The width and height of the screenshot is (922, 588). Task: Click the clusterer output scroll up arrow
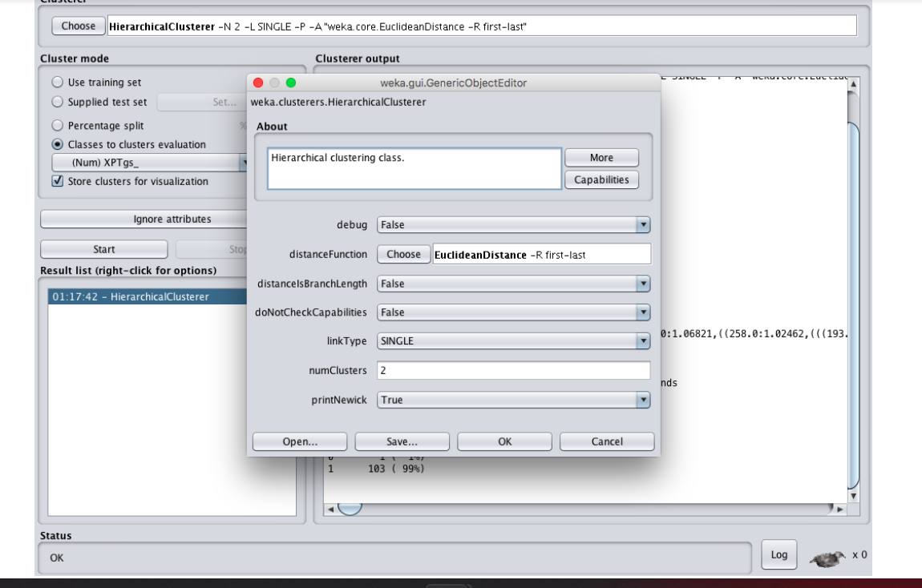[x=853, y=84]
